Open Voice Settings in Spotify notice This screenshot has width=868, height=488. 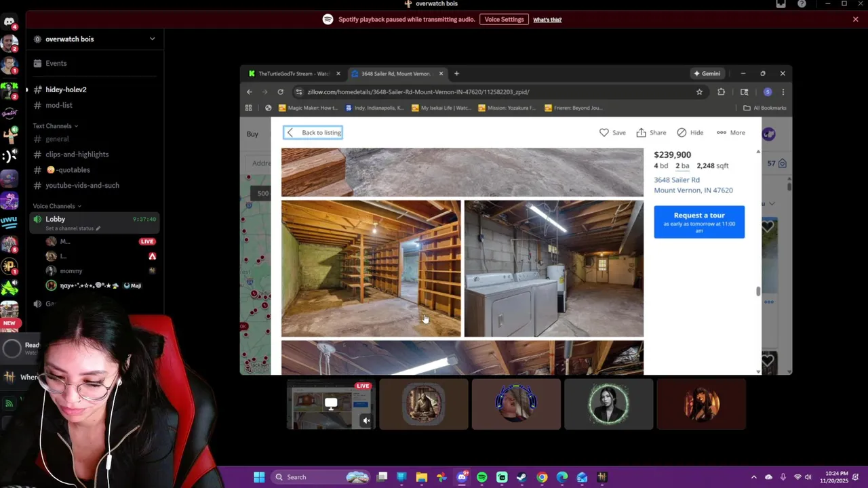click(504, 20)
